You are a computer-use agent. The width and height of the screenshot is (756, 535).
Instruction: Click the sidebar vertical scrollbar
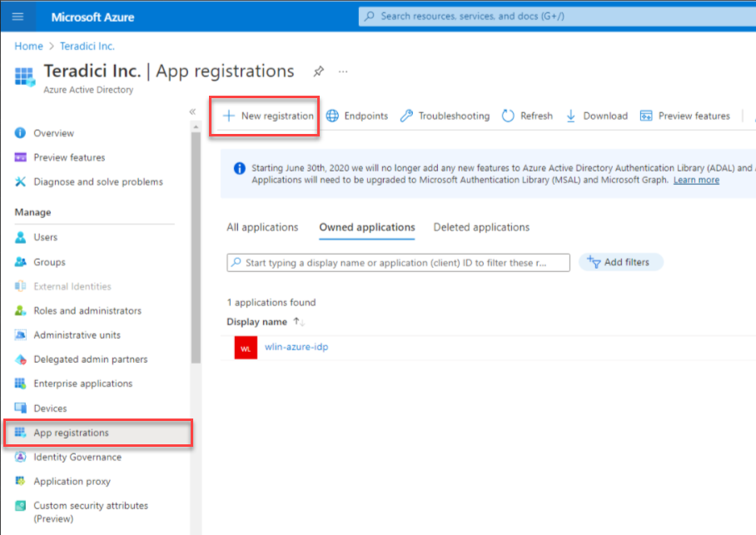(x=196, y=247)
